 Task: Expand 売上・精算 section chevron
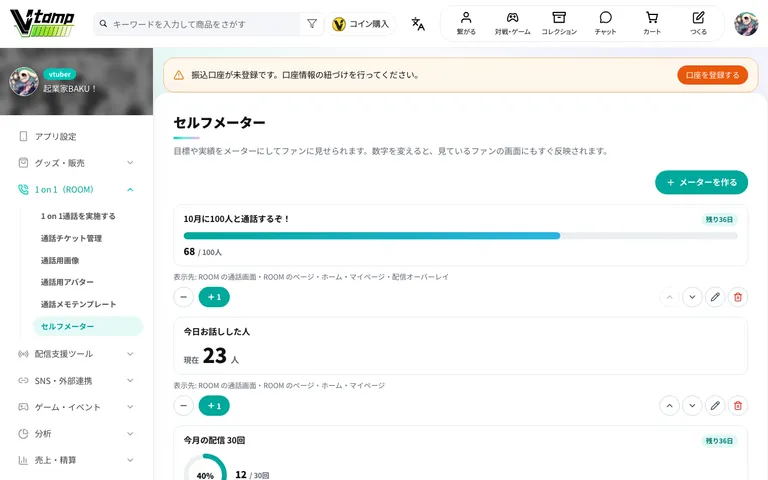point(130,460)
